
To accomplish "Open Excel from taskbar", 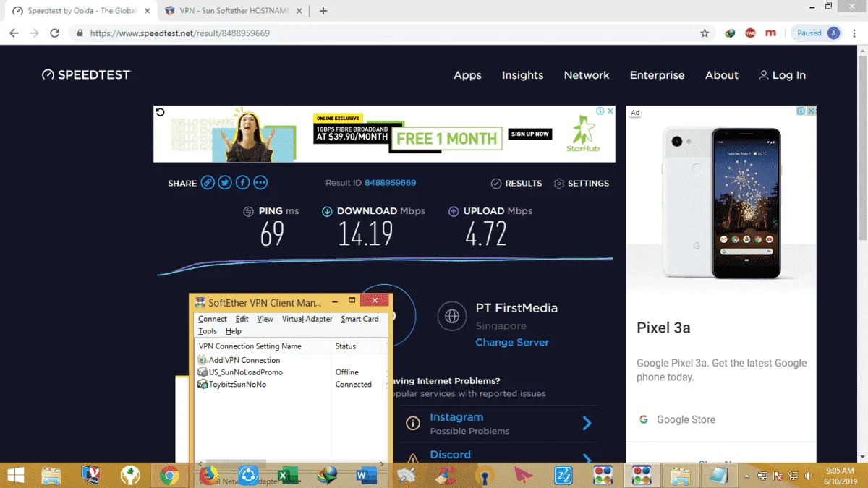I will [x=288, y=475].
